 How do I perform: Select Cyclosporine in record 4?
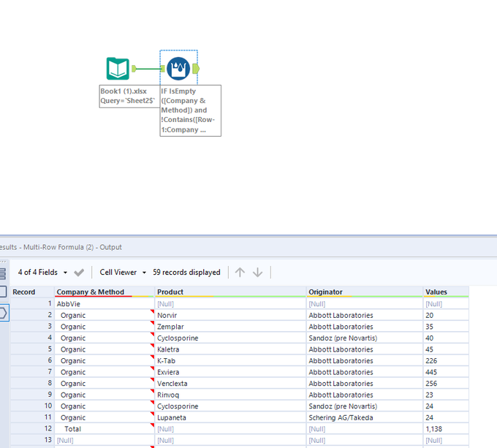click(230, 338)
